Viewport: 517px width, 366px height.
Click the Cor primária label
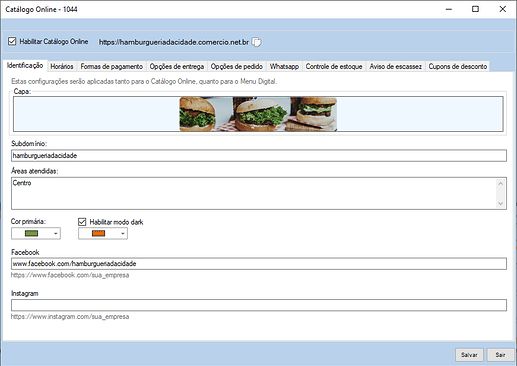(x=28, y=221)
